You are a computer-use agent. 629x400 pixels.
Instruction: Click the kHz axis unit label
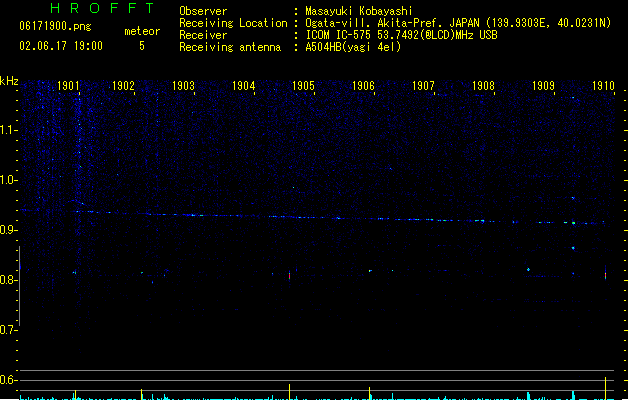[x=9, y=81]
